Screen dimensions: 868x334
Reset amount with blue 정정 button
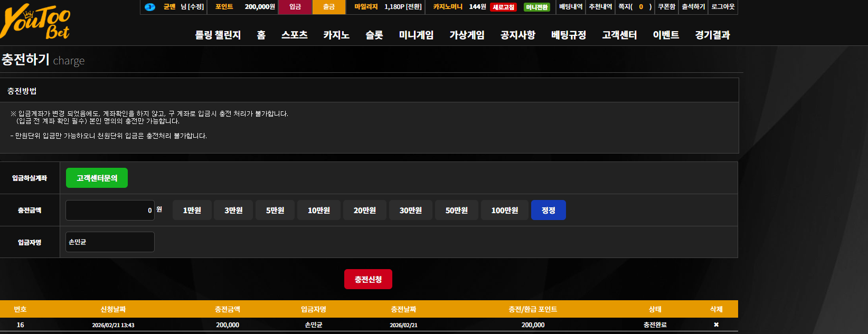[548, 210]
